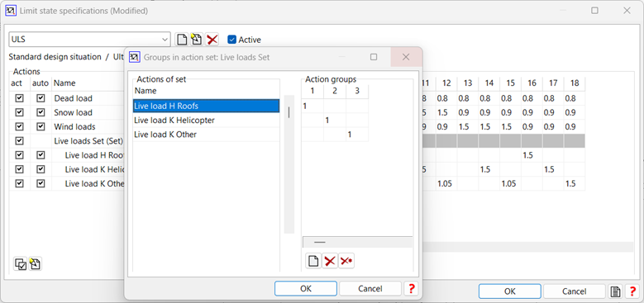Click column 18 header in combinations table
The image size is (644, 303).
[x=575, y=83]
